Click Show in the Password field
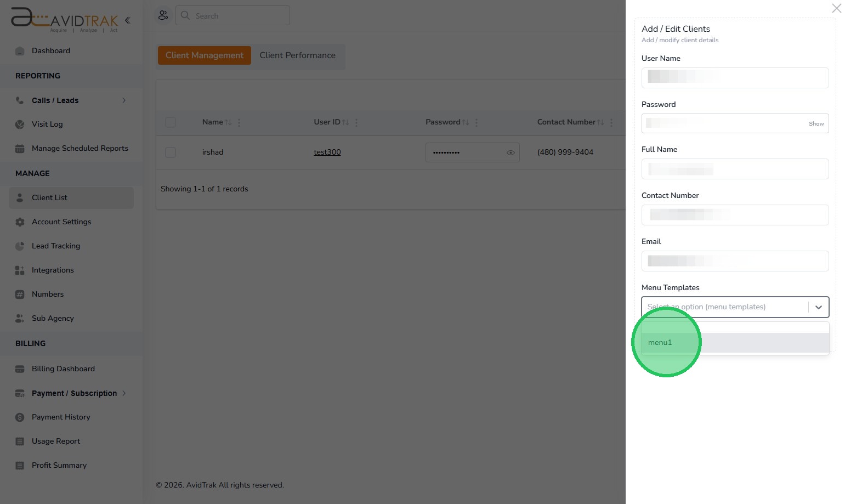Screen dimensions: 845x504 pos(816,124)
